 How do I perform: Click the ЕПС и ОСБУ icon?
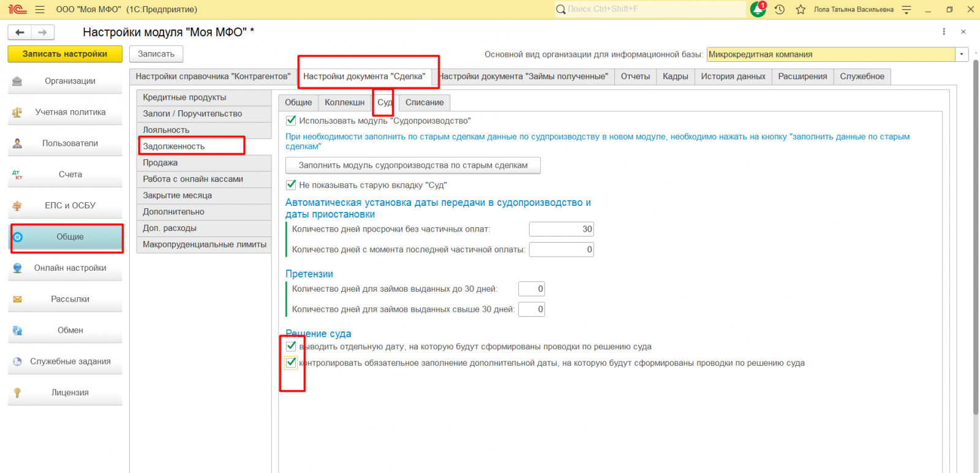pyautogui.click(x=17, y=206)
